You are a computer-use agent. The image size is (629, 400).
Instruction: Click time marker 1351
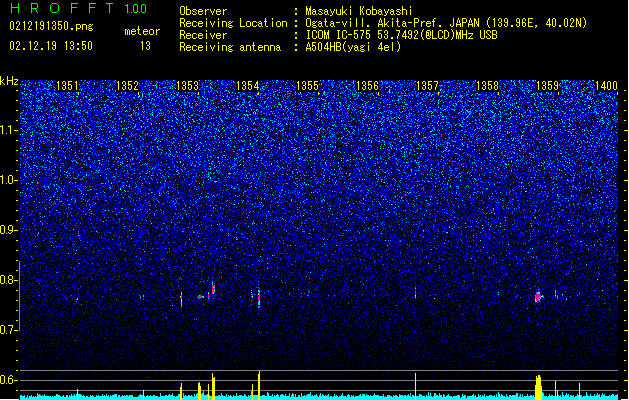pos(67,86)
